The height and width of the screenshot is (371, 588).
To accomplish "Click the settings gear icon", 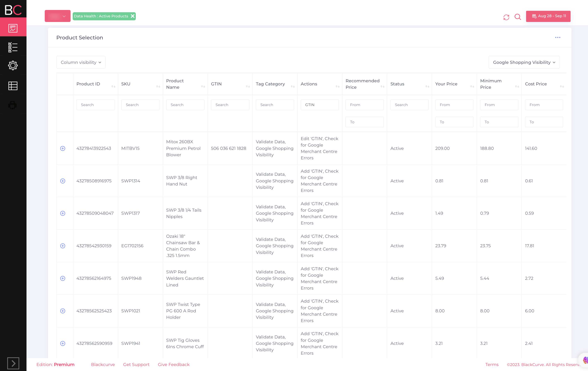I will 13,66.
